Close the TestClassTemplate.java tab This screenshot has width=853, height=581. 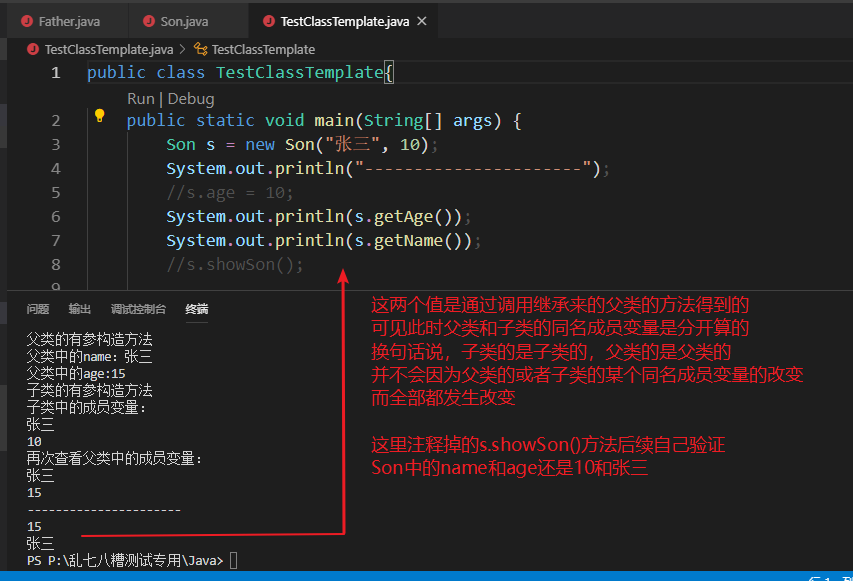[421, 21]
